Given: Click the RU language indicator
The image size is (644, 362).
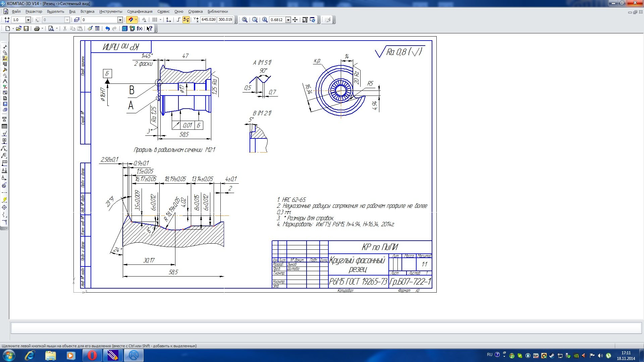Looking at the screenshot, I should [x=489, y=355].
